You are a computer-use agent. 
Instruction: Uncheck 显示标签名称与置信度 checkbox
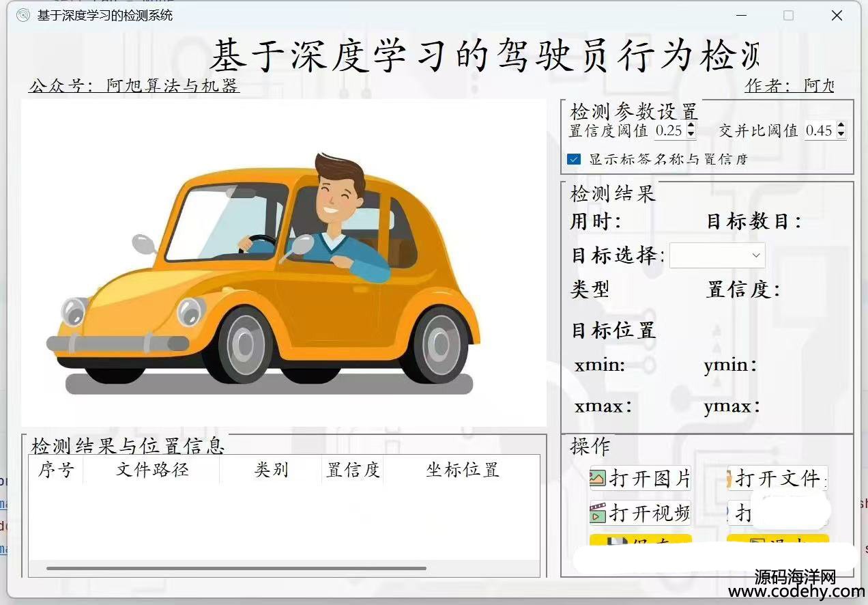tap(574, 159)
